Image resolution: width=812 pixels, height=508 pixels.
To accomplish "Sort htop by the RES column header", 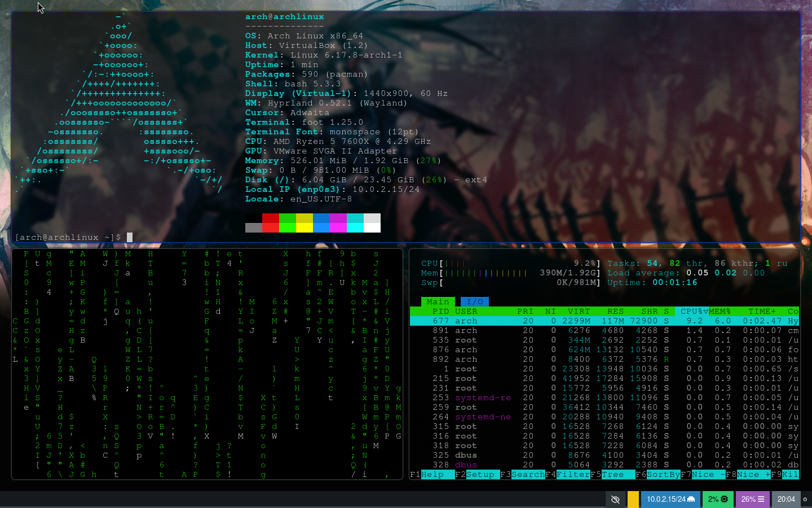I will (x=615, y=312).
